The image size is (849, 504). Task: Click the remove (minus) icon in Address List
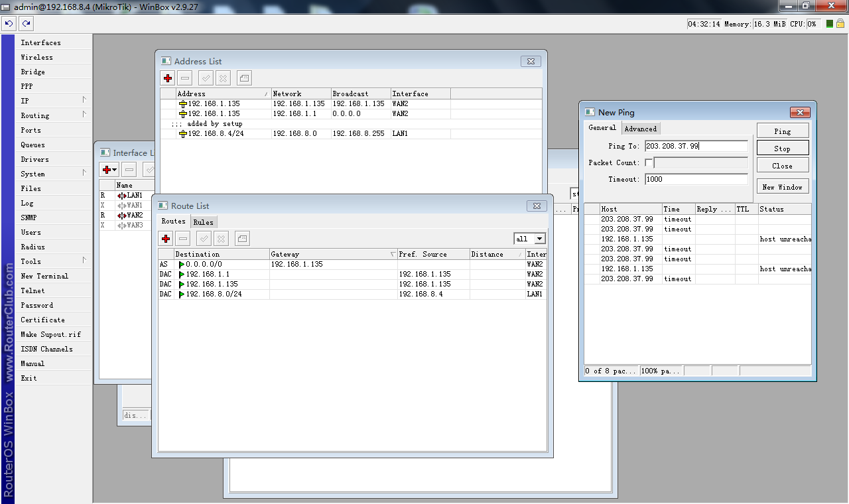pyautogui.click(x=185, y=78)
